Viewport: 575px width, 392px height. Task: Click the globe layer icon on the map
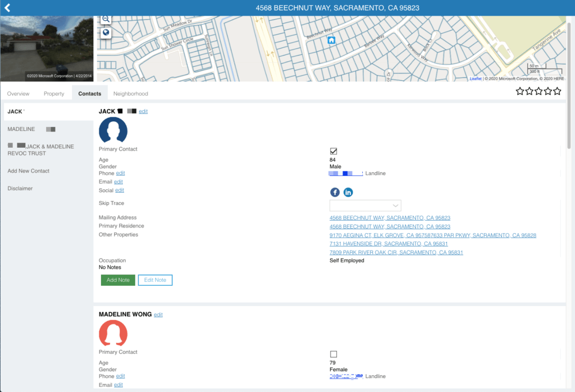coord(106,31)
